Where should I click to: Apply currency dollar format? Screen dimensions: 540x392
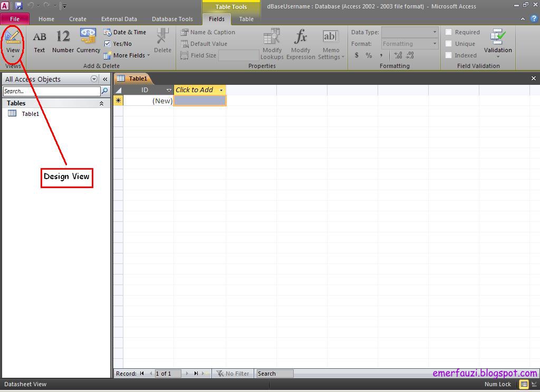tap(356, 55)
